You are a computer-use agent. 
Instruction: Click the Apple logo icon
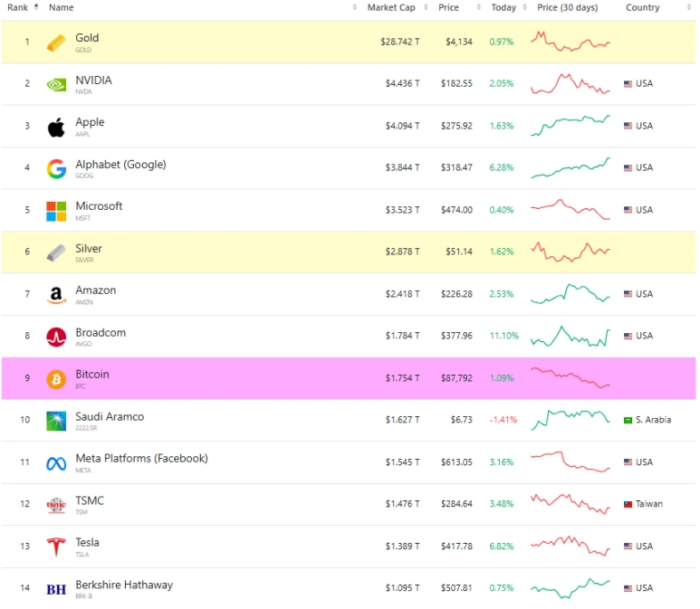56,128
